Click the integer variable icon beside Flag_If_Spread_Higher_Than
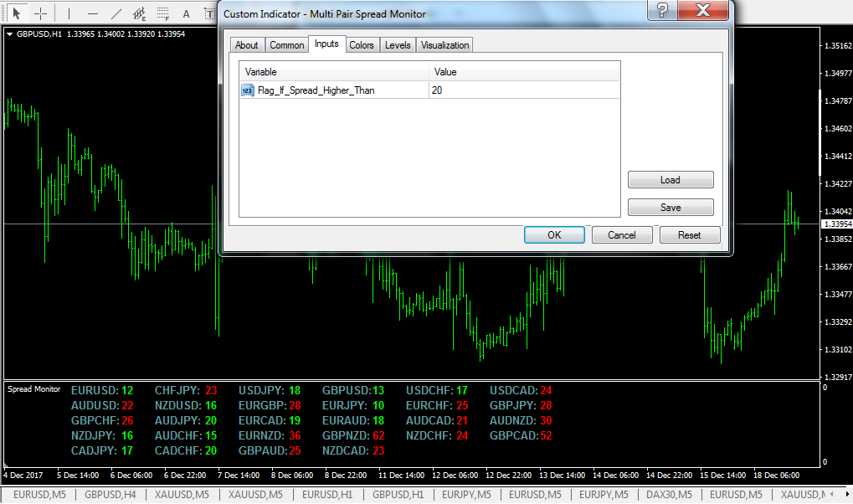853x504 pixels. click(248, 90)
